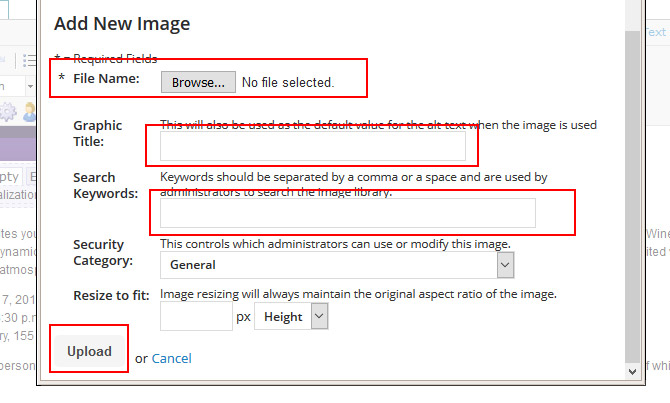Select the faded Text tab at top right
Screen dimensions: 670x403
[x=655, y=32]
